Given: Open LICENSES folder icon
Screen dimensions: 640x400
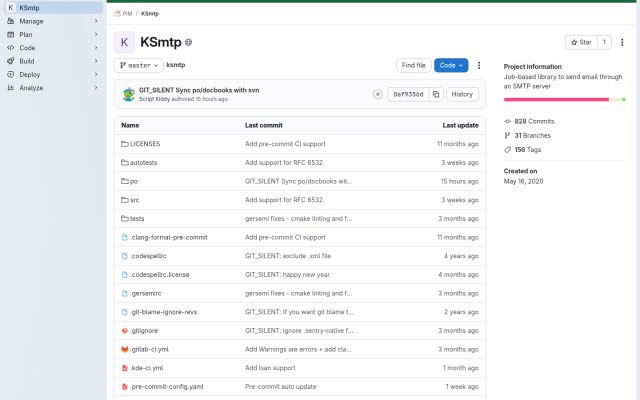Looking at the screenshot, I should tap(124, 144).
